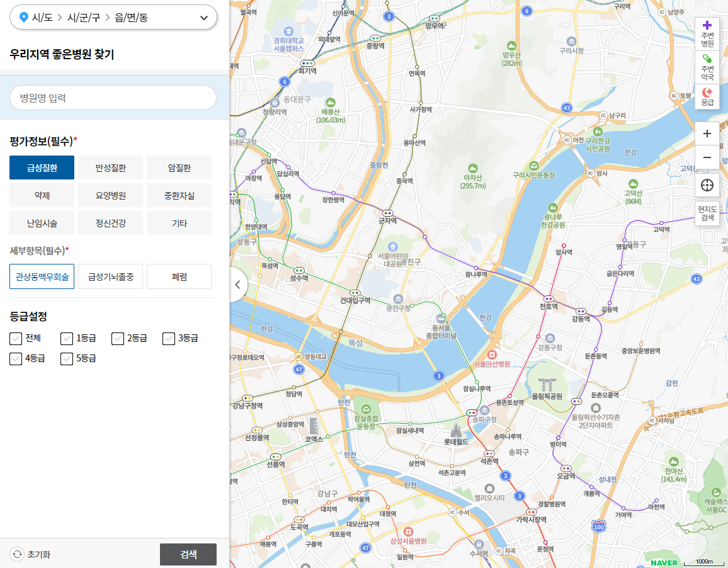Screen dimensions: 728x568
Task: Toggle the 5등급 grade checkbox
Action: (67, 358)
